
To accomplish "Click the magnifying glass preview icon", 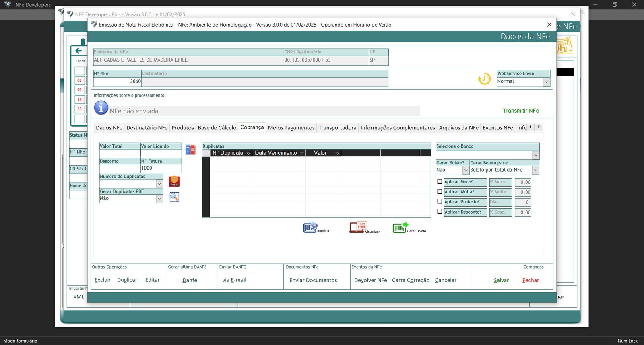I will pos(174,197).
